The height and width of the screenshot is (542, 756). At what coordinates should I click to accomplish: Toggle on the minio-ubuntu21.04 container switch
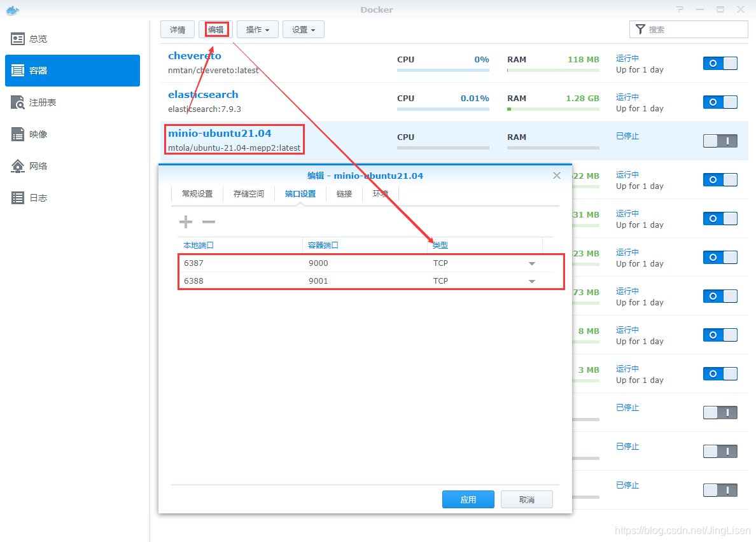(x=720, y=141)
